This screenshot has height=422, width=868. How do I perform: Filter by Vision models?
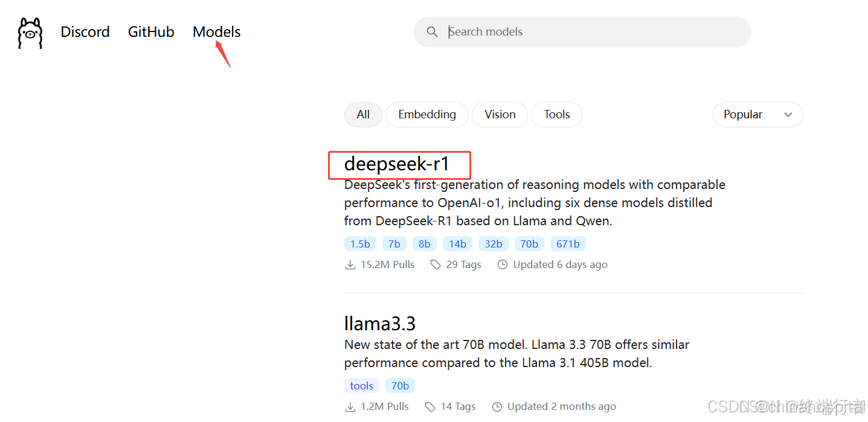500,115
